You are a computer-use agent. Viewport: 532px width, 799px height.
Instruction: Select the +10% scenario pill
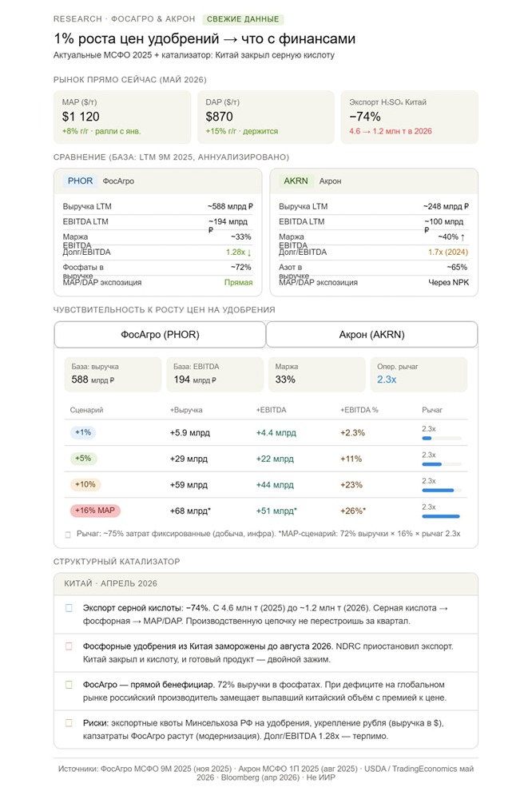[85, 485]
